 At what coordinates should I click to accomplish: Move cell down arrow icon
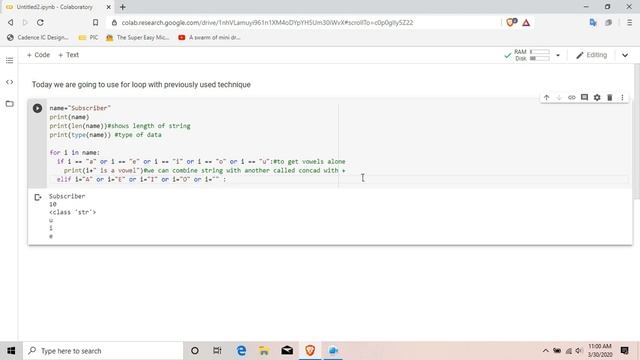[559, 98]
